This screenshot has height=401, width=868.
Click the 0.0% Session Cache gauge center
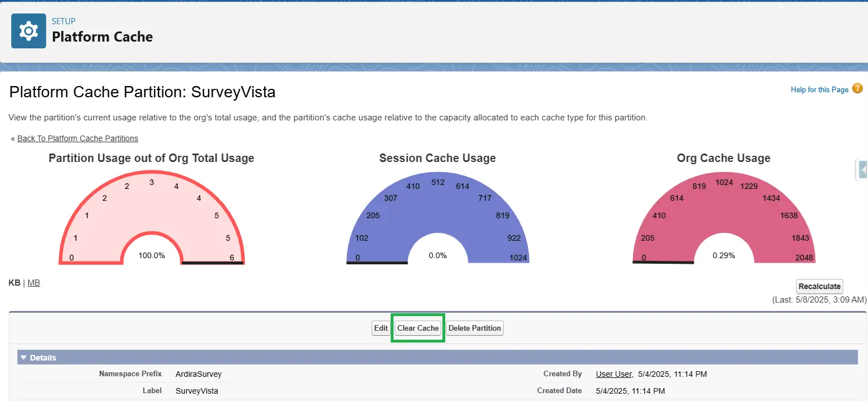tap(437, 255)
